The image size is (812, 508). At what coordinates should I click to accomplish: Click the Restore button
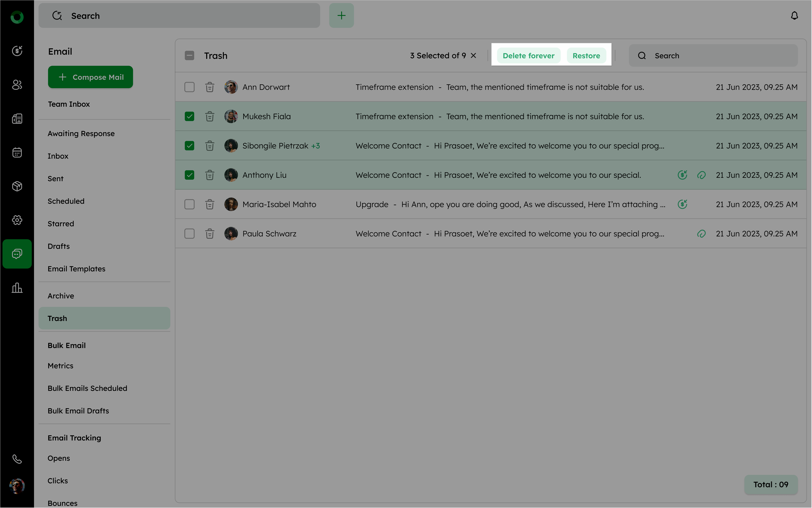[586, 56]
